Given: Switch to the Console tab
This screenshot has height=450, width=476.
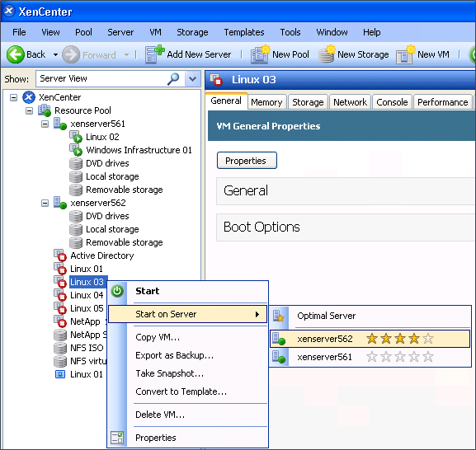Looking at the screenshot, I should (392, 102).
